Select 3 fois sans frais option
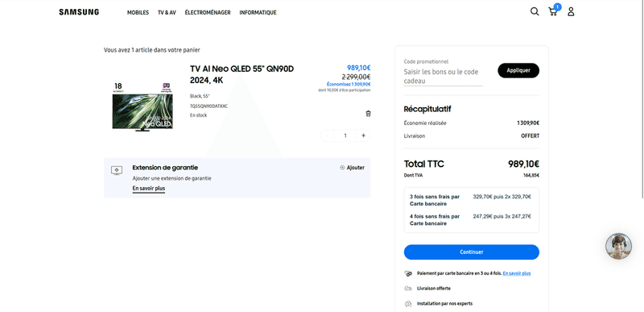 tap(472, 200)
